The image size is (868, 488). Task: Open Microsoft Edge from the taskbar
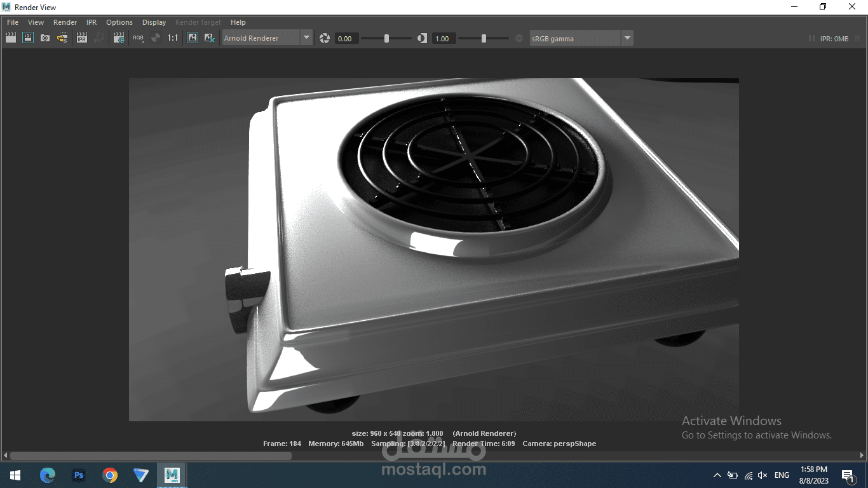(48, 475)
